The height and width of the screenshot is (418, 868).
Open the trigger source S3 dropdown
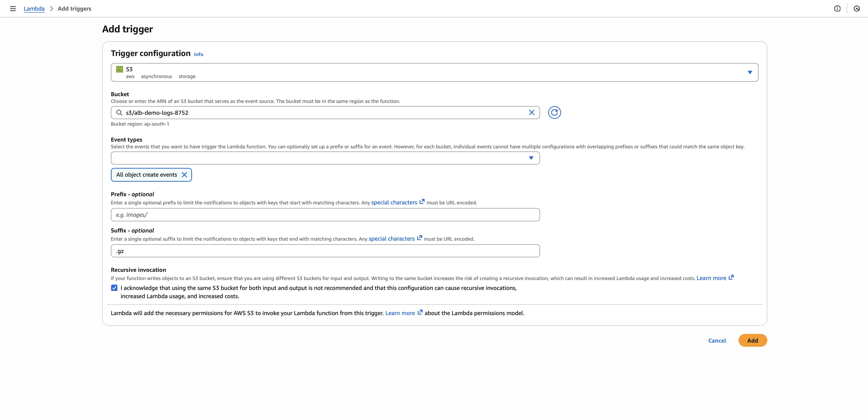[750, 72]
